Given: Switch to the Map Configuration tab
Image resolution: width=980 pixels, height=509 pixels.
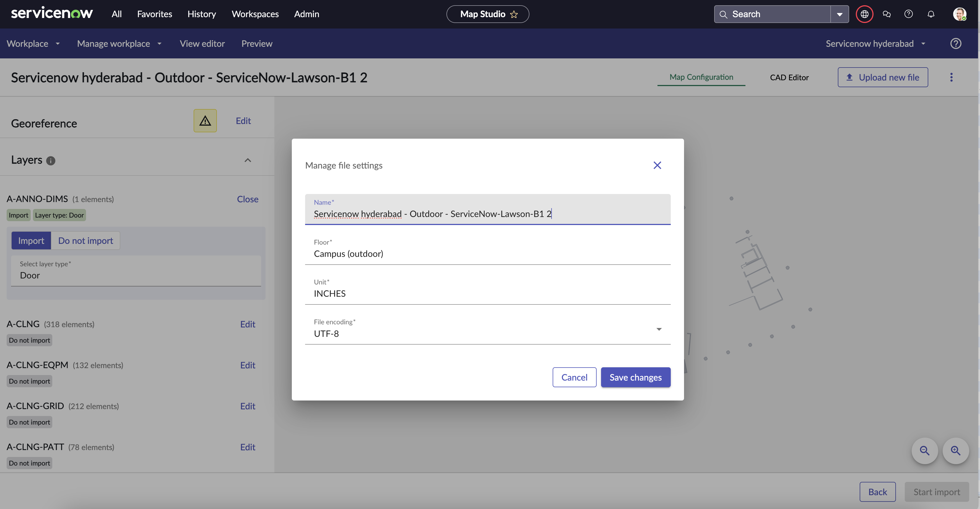Looking at the screenshot, I should tap(701, 77).
